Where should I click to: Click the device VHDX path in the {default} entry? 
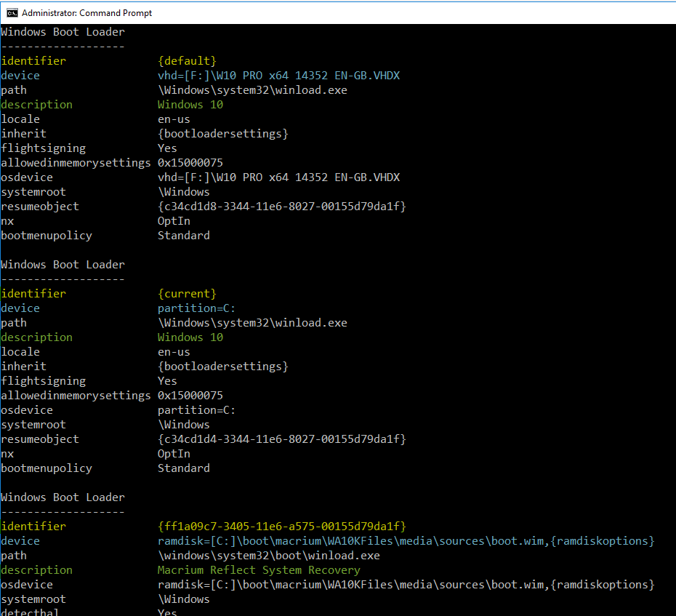[279, 76]
